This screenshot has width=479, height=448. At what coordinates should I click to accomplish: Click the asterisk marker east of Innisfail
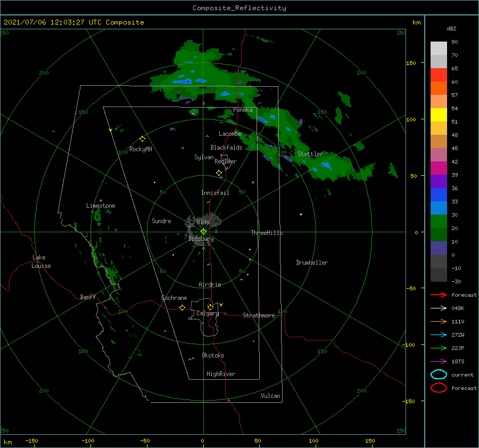tap(253, 183)
